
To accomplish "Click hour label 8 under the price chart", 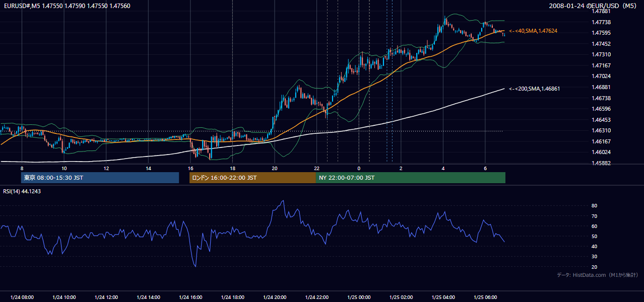I will pyautogui.click(x=22, y=168).
